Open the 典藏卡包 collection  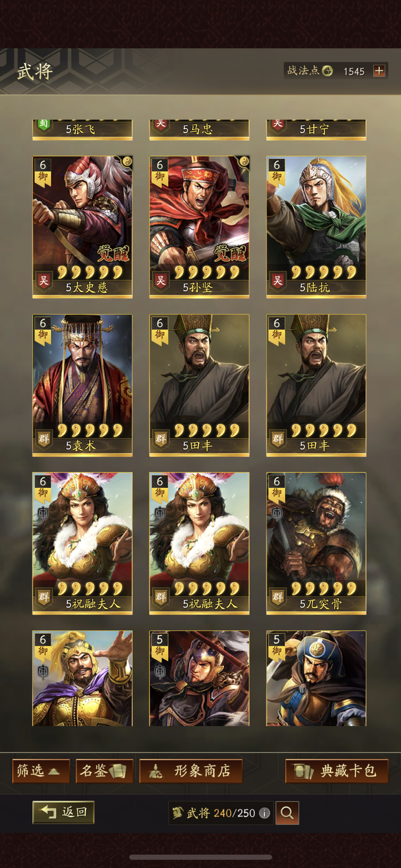pyautogui.click(x=337, y=771)
